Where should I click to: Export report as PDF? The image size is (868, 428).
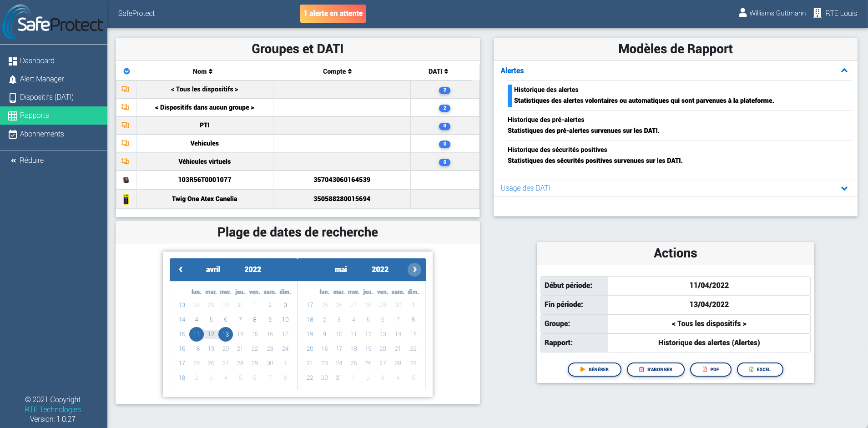(711, 369)
